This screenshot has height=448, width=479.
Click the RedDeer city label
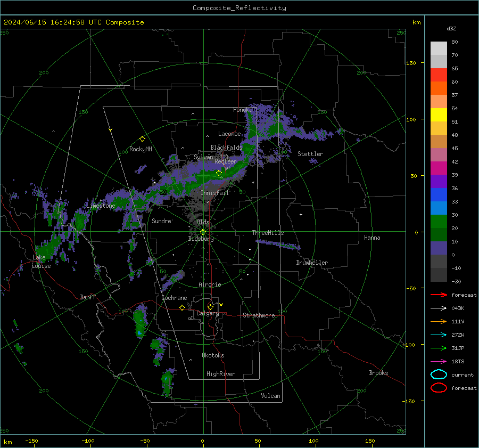226,161
